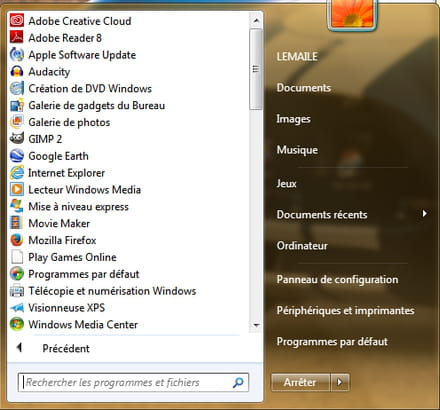Open Panneau de configuration
The image size is (440, 410).
point(337,279)
